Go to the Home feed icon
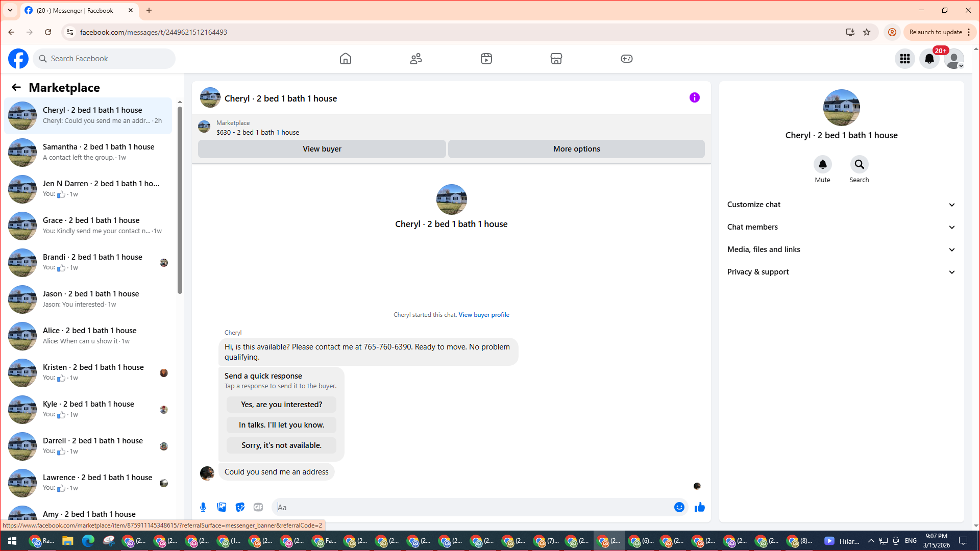Image resolution: width=980 pixels, height=551 pixels. (x=346, y=59)
